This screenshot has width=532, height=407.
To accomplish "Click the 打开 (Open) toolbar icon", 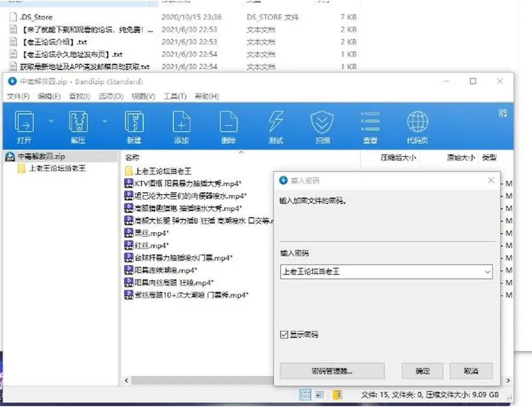I will click(24, 122).
